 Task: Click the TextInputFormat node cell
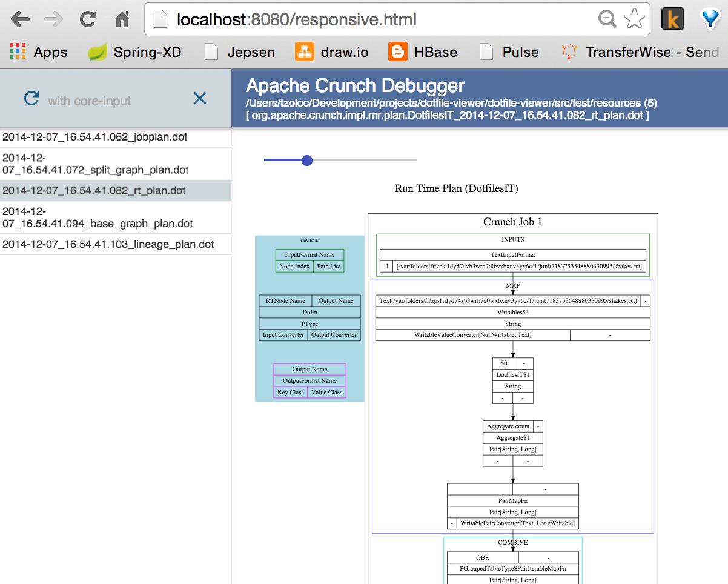[x=513, y=255]
